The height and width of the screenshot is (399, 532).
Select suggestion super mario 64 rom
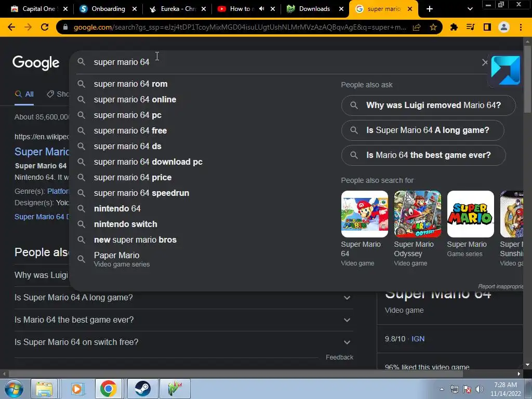[x=204, y=84]
